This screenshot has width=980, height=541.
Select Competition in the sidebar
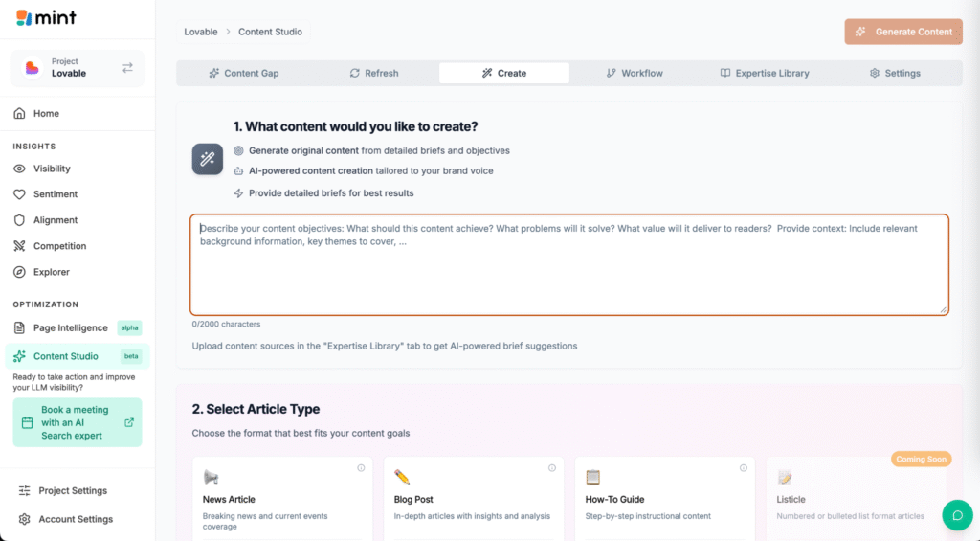58,246
